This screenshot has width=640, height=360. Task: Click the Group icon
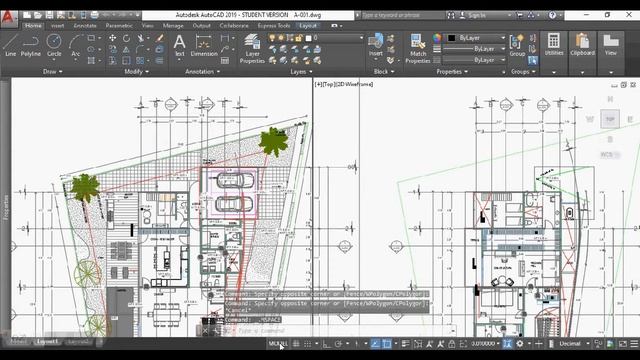coord(517,45)
